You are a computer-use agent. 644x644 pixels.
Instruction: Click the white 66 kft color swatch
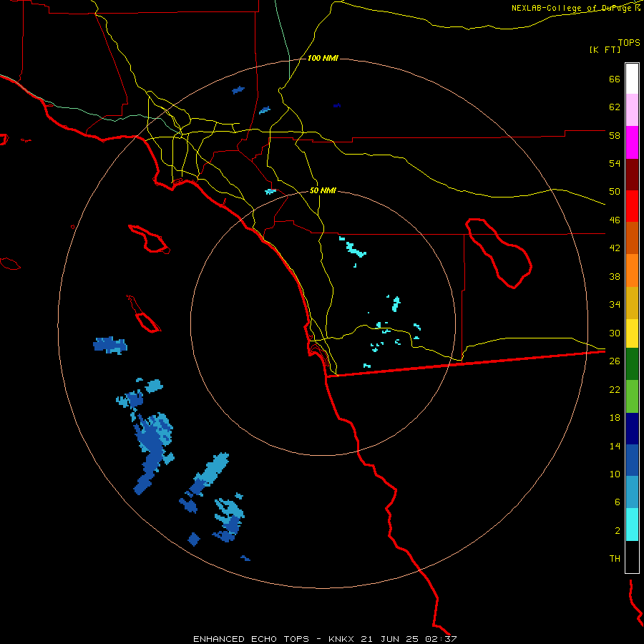click(632, 79)
